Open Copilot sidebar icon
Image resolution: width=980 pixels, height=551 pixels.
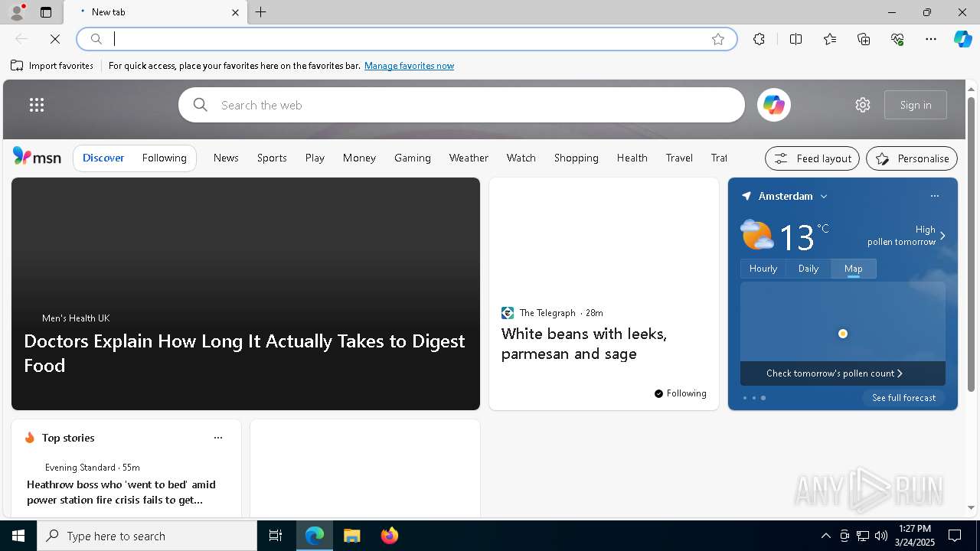click(962, 39)
